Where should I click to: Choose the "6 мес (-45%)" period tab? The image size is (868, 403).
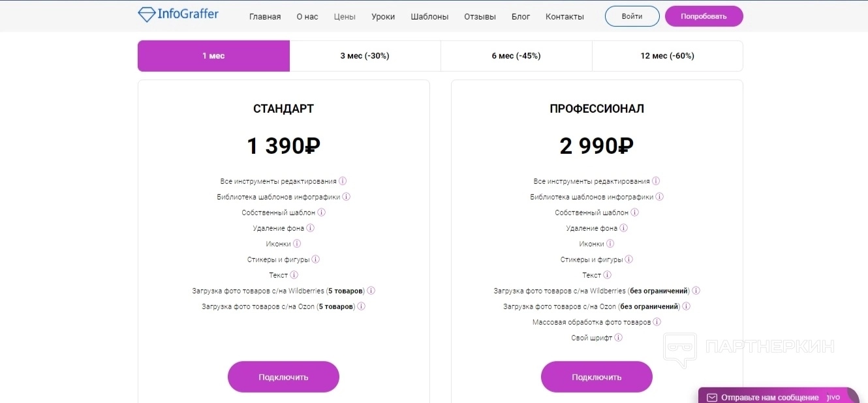516,56
